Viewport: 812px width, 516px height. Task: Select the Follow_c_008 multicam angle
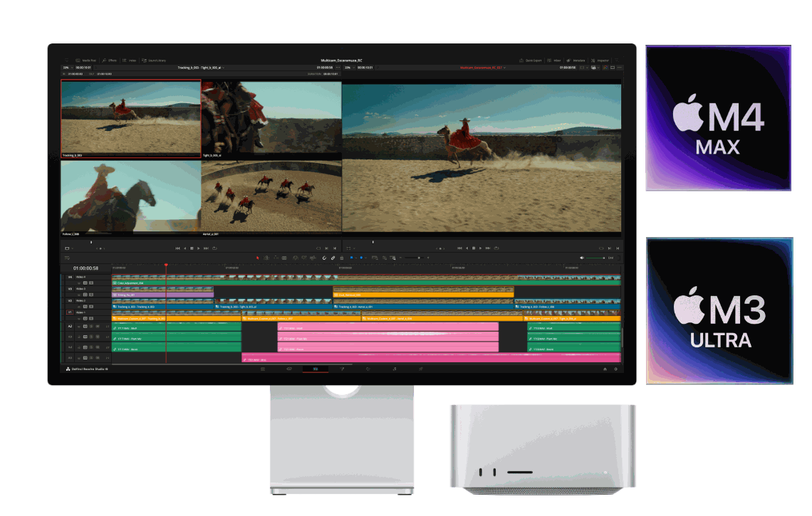click(x=131, y=197)
